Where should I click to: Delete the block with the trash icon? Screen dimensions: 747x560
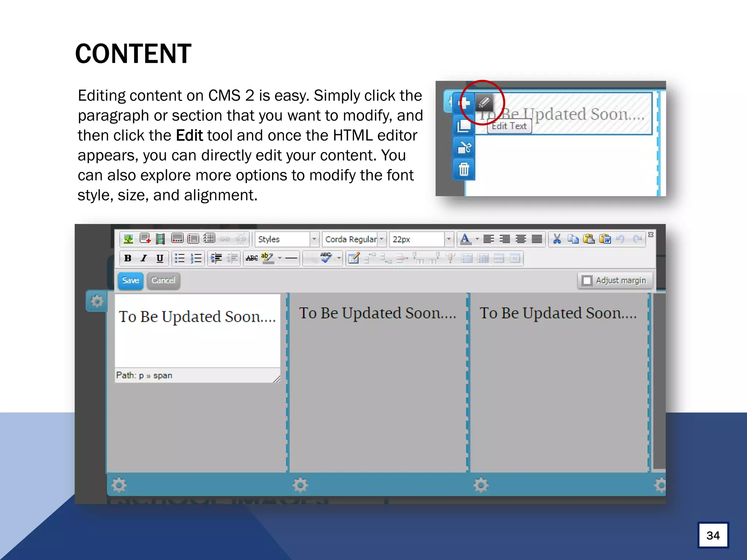point(464,170)
